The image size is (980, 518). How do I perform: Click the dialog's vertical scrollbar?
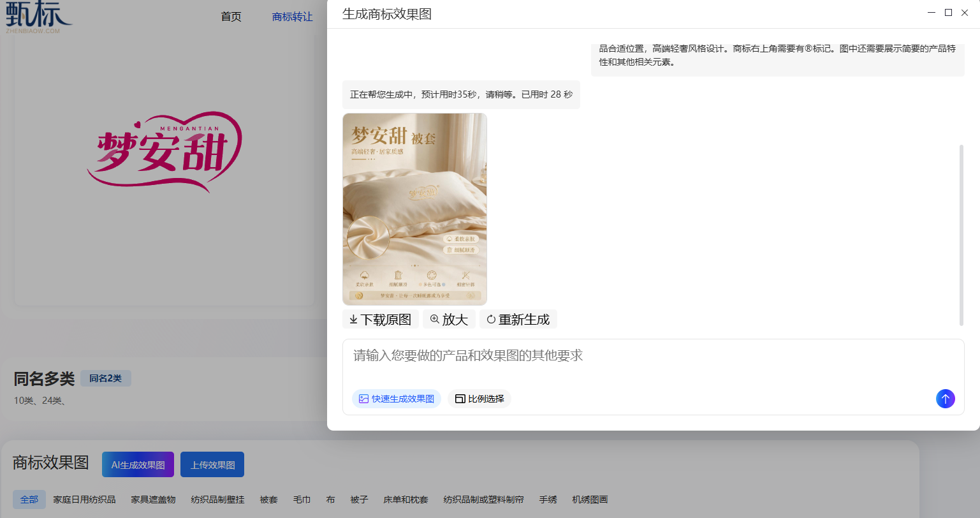(x=962, y=235)
